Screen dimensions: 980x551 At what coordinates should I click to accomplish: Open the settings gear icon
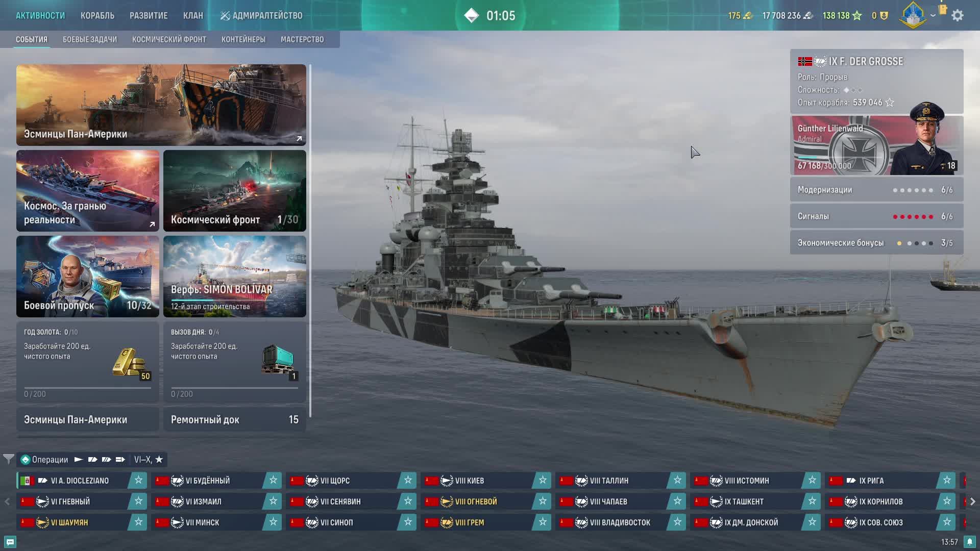[958, 15]
